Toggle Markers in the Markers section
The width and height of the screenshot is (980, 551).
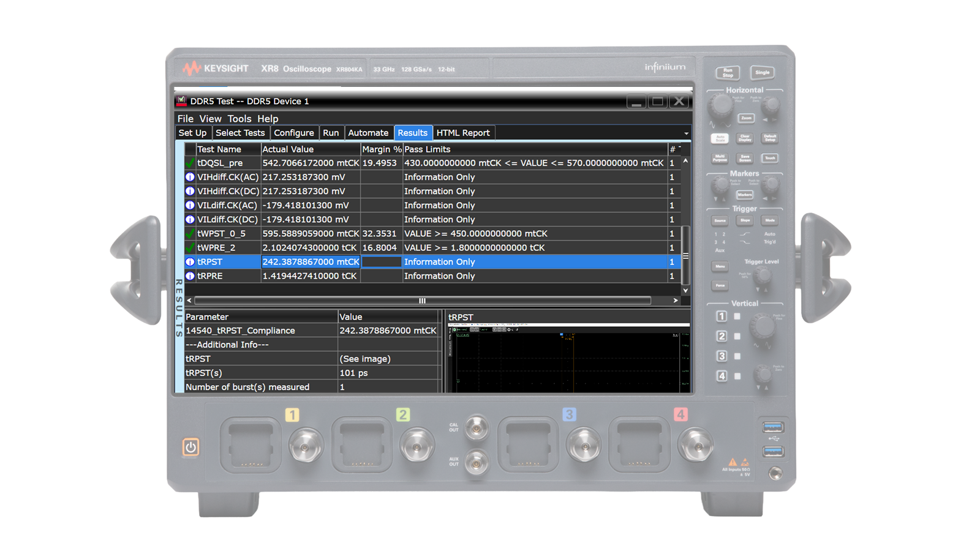coord(744,195)
